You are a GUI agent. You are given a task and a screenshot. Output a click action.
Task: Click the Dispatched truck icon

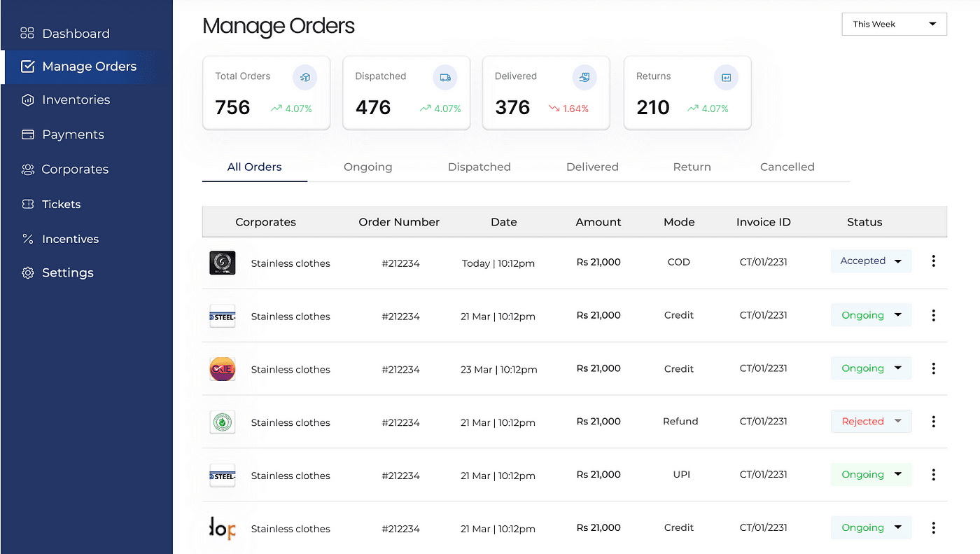click(x=445, y=78)
